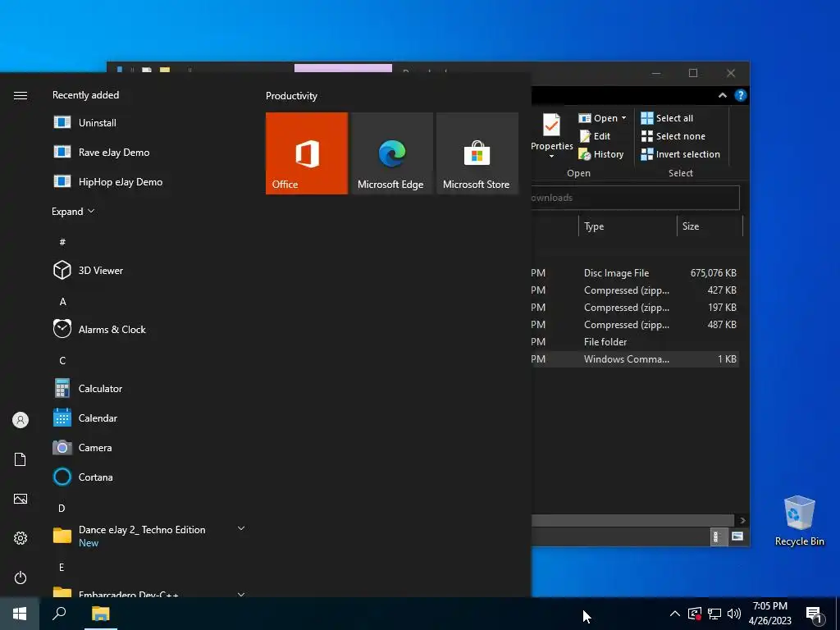
Task: Open Calculator app
Action: pos(149,388)
